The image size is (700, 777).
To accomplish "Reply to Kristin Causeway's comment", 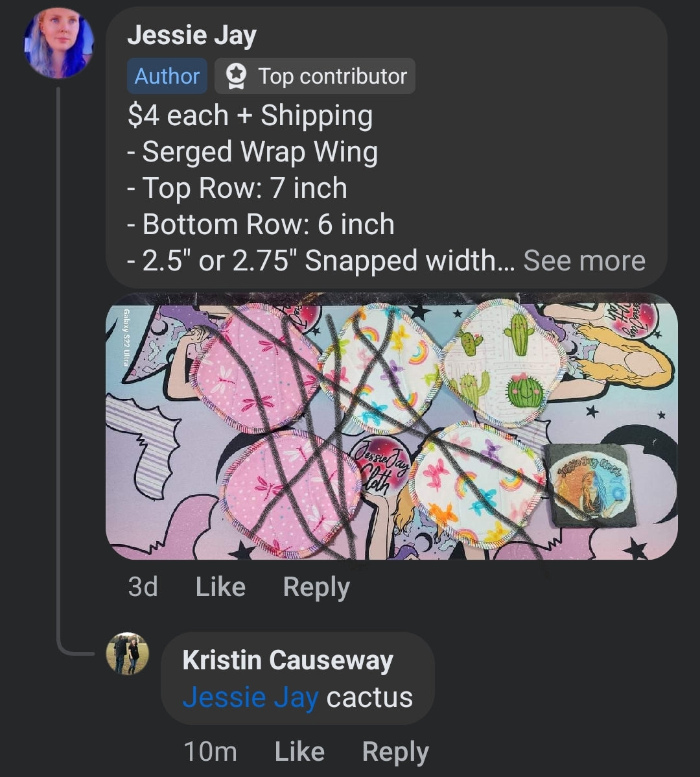I will click(395, 752).
